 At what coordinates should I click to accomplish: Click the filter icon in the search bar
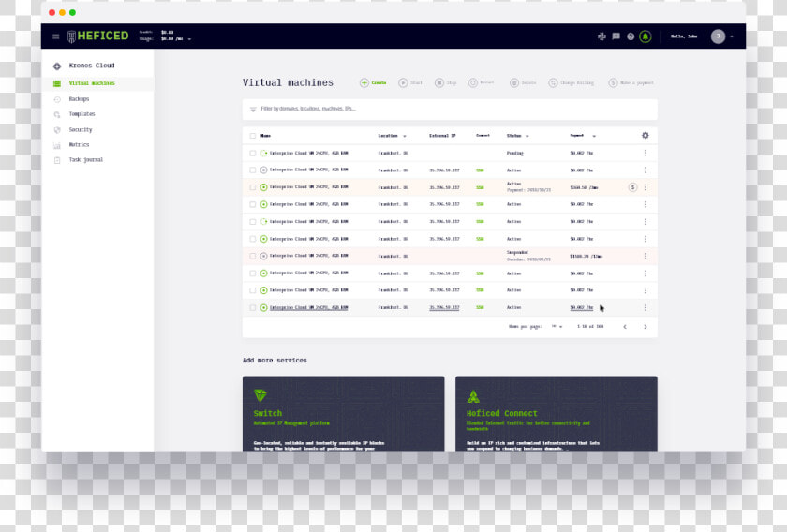pyautogui.click(x=253, y=109)
